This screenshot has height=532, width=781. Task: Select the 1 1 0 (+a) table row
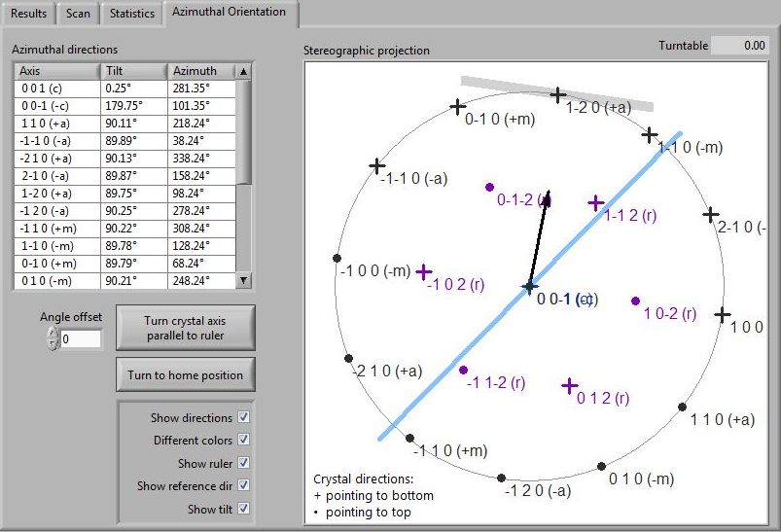click(125, 124)
